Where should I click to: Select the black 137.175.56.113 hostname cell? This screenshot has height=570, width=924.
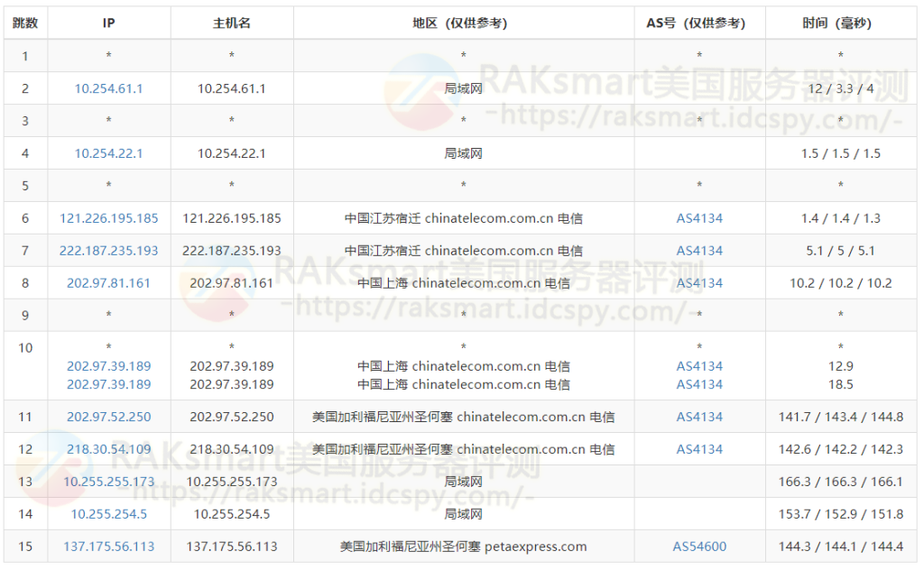pyautogui.click(x=232, y=546)
